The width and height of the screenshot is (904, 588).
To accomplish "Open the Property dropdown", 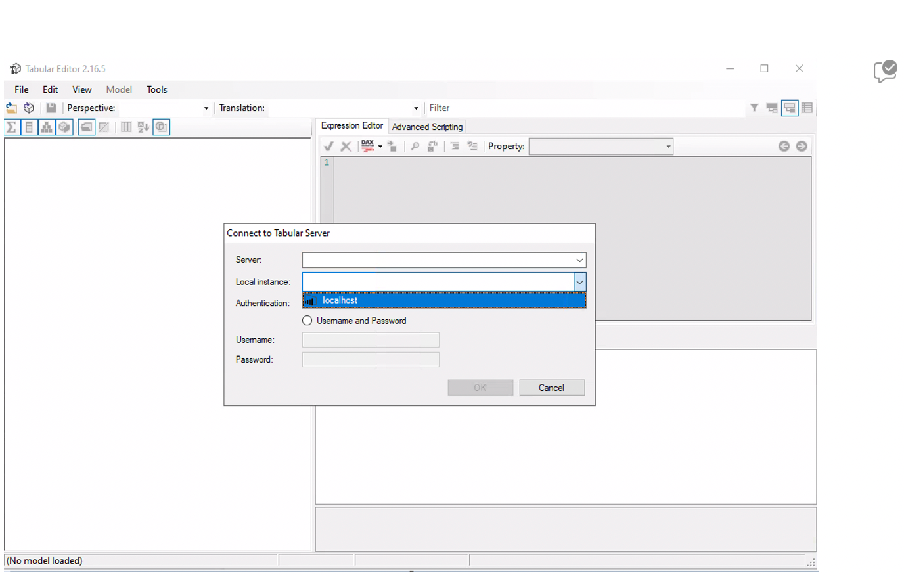I will (x=668, y=147).
